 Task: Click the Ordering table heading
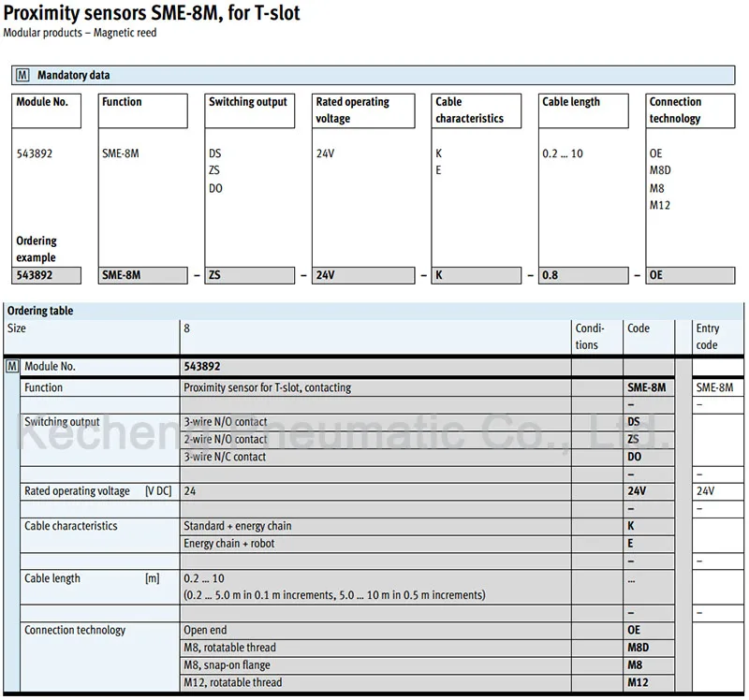point(40,311)
